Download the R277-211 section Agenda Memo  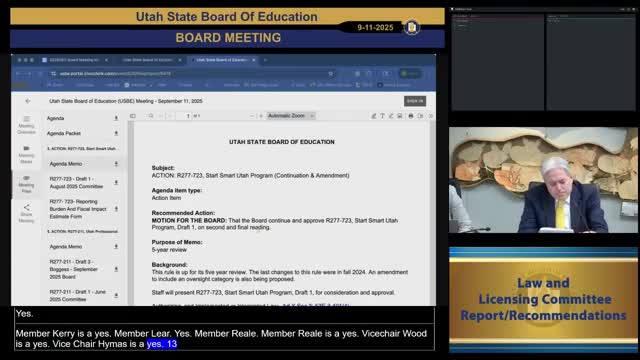click(116, 247)
